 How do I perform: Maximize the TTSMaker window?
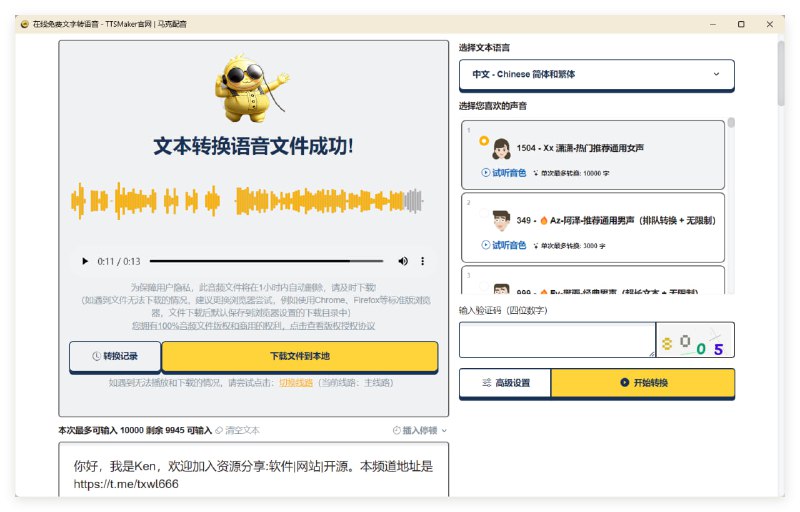coord(741,24)
